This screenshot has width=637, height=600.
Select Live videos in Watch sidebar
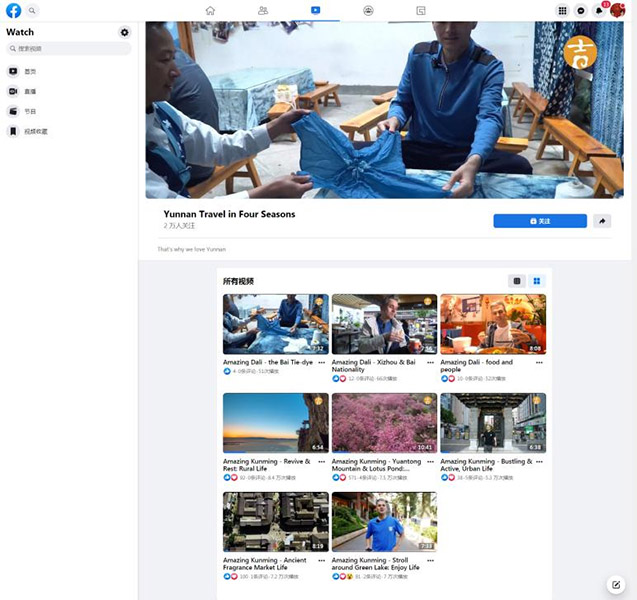(30, 91)
